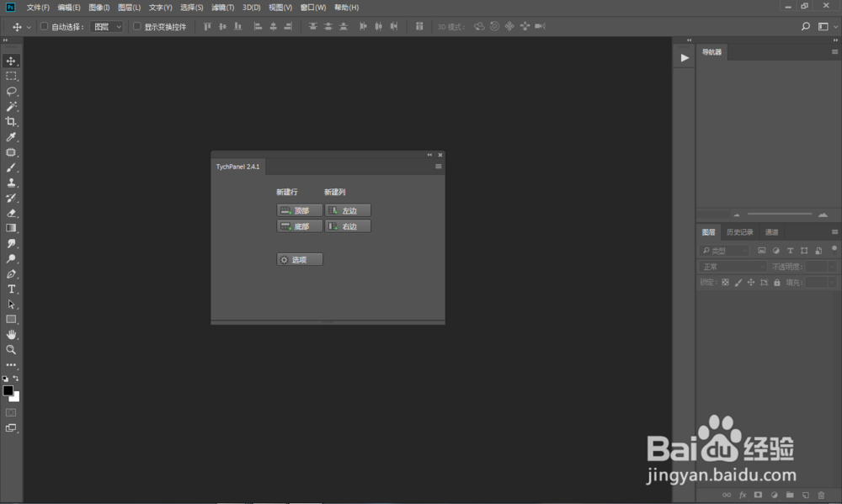The width and height of the screenshot is (842, 504).
Task: Enable the 显示变换控件 checkbox
Action: tap(137, 26)
